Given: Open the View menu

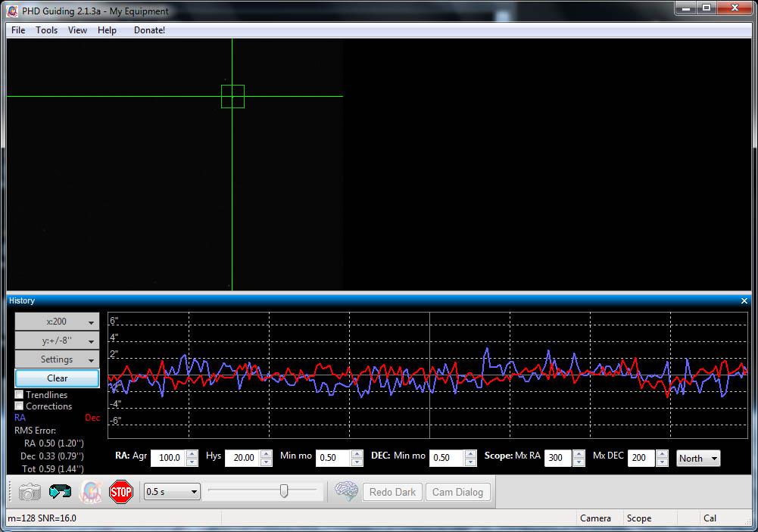Looking at the screenshot, I should point(77,30).
